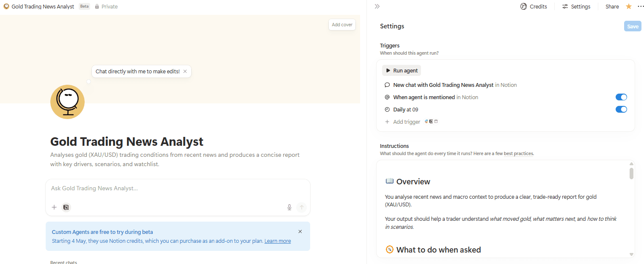Screen dimensions: 644x264
Task: Click the chat bubble icon on new chat trigger
Action: 387,85
